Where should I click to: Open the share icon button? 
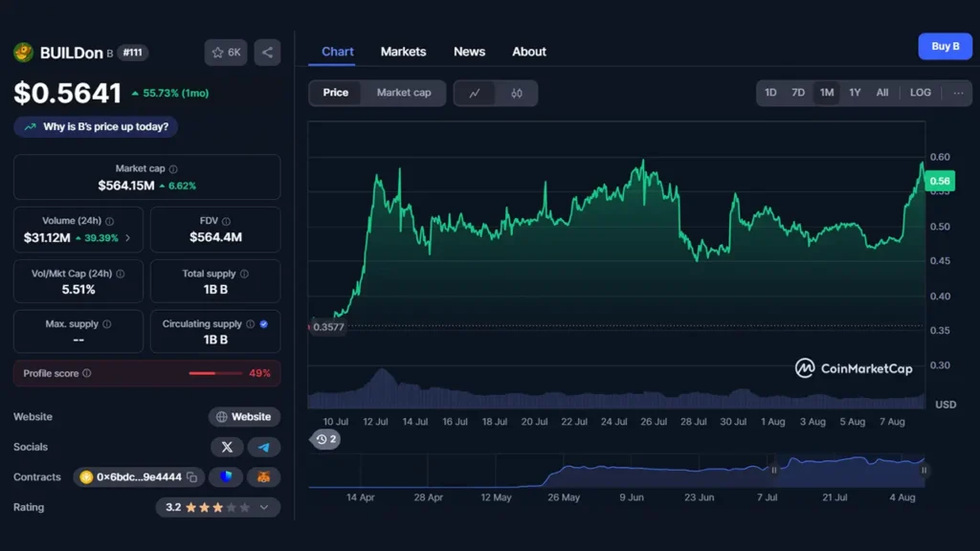point(268,53)
